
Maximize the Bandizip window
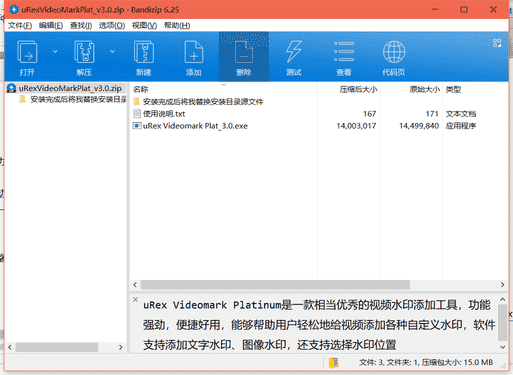[464, 9]
